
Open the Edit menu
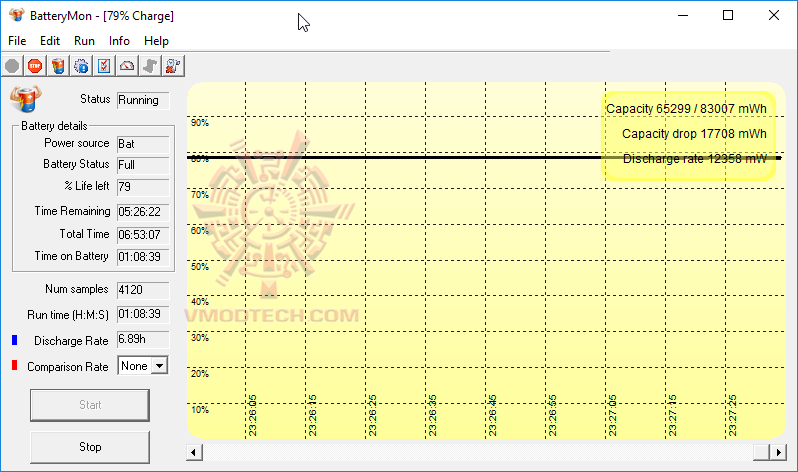(50, 41)
